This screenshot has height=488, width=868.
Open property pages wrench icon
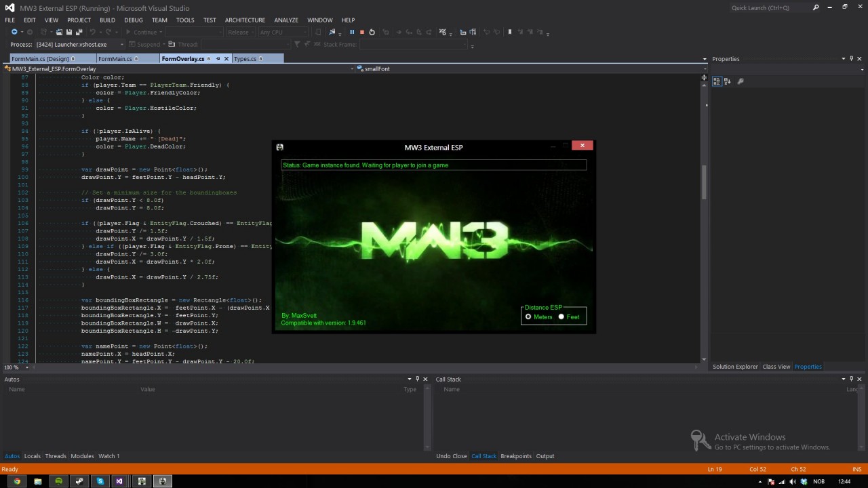(741, 81)
